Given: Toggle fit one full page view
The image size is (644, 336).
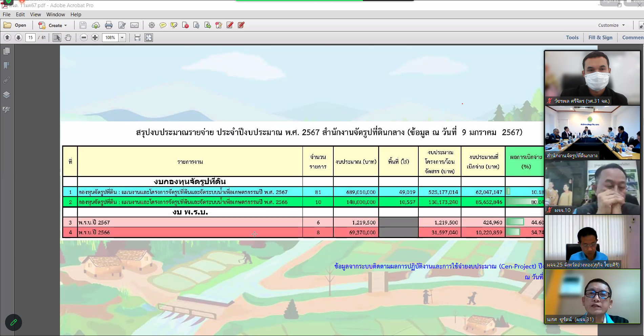Looking at the screenshot, I should tap(149, 37).
